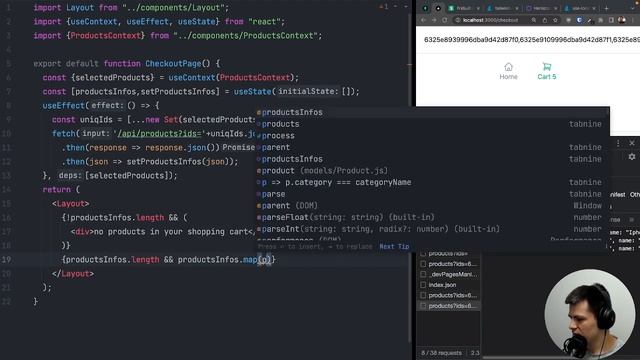Select the _devPagesMani... network request

click(x=448, y=274)
